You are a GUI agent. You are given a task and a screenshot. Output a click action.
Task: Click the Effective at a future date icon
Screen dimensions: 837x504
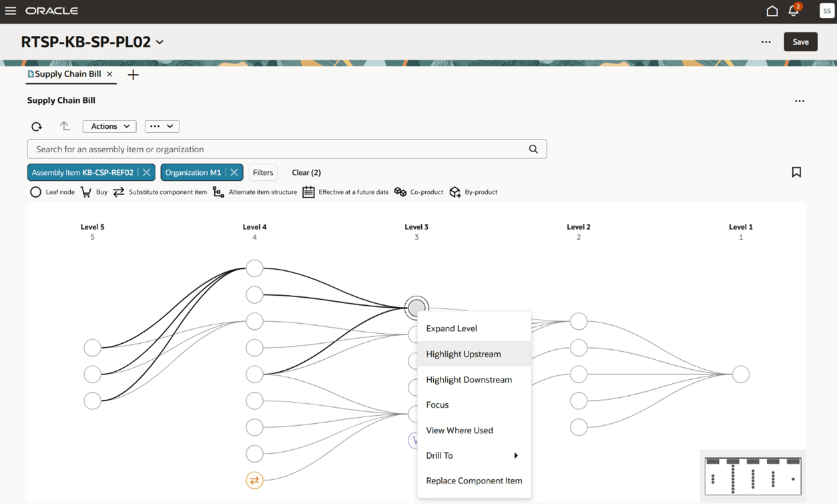click(308, 192)
